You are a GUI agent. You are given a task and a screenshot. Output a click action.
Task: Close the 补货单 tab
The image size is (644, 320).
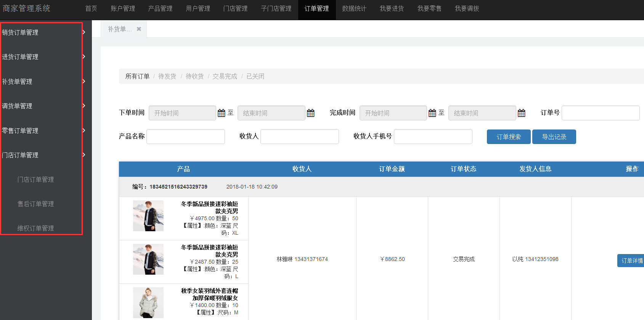coord(139,29)
